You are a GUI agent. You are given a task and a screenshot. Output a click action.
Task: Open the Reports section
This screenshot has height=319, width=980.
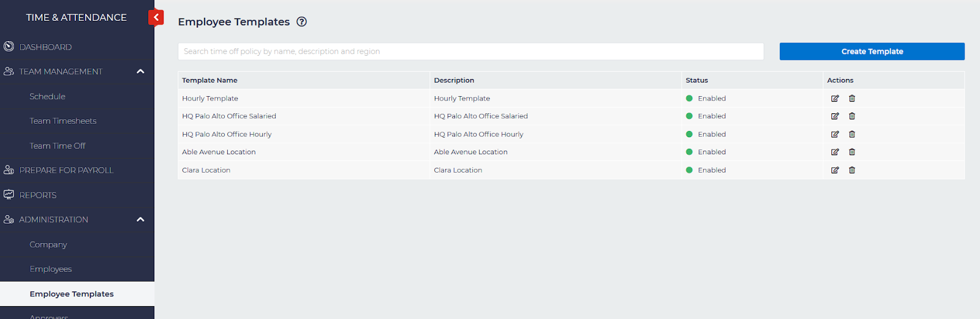(x=38, y=195)
